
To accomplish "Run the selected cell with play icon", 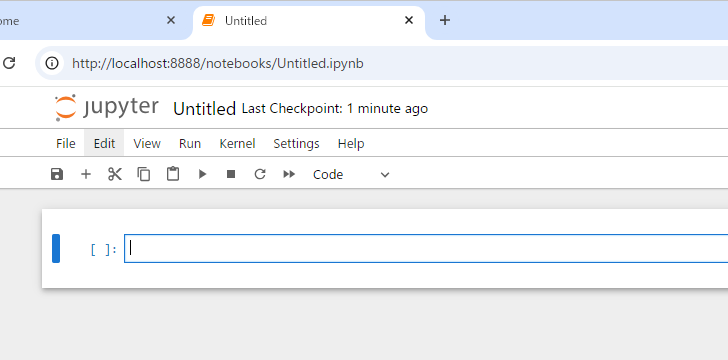I will click(x=202, y=174).
